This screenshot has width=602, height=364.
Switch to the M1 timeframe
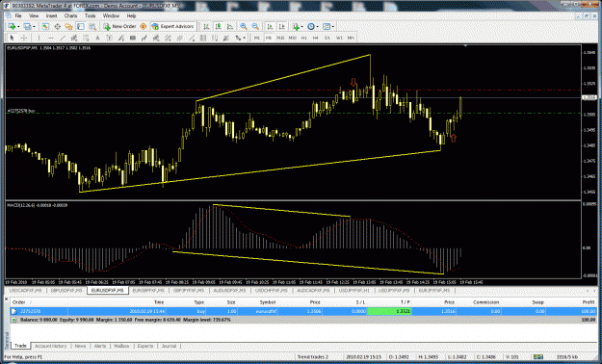[257, 38]
